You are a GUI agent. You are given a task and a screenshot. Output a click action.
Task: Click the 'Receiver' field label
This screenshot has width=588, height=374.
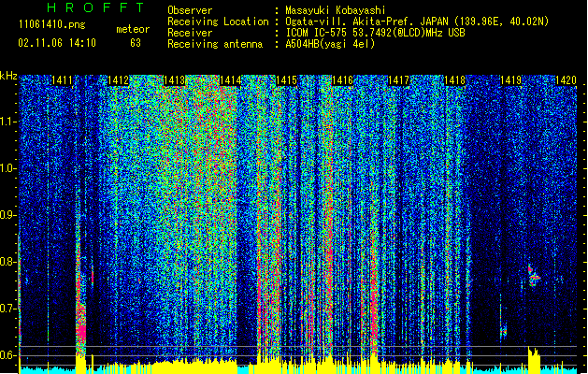click(x=190, y=33)
